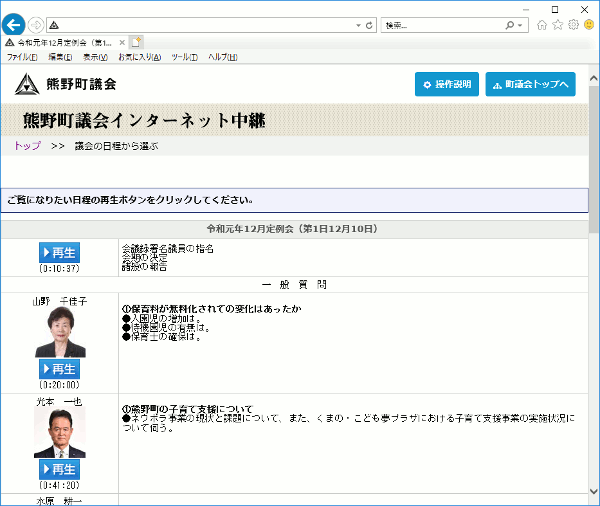Click the トップ breadcrumb link
600x506 pixels.
pos(28,146)
